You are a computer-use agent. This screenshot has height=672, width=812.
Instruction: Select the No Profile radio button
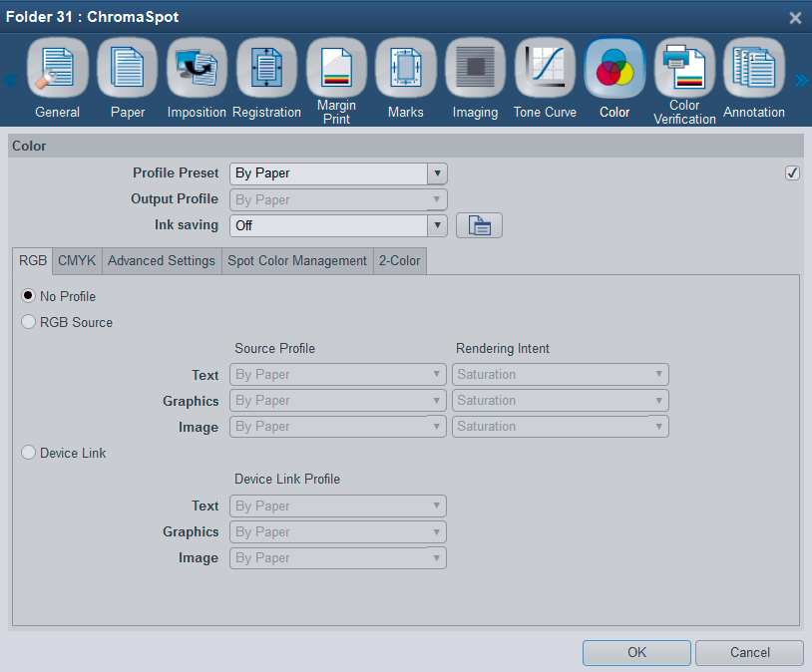pyautogui.click(x=28, y=295)
